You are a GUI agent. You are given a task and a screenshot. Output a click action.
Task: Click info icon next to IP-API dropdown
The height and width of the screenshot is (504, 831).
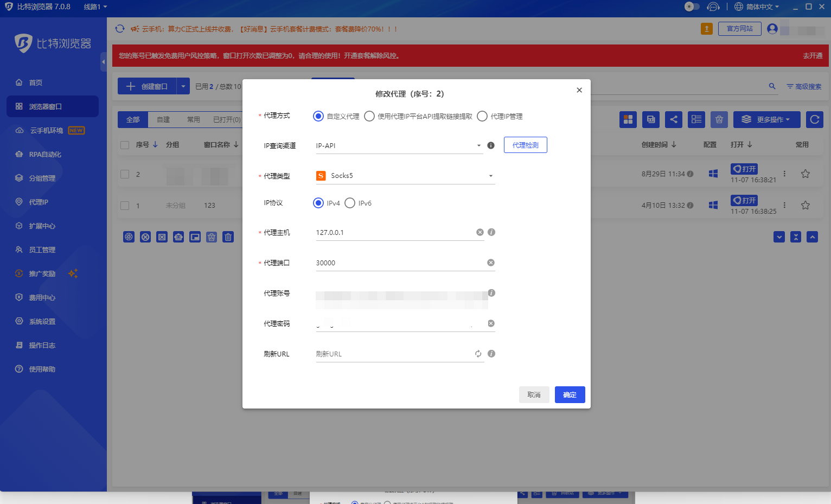tap(490, 145)
